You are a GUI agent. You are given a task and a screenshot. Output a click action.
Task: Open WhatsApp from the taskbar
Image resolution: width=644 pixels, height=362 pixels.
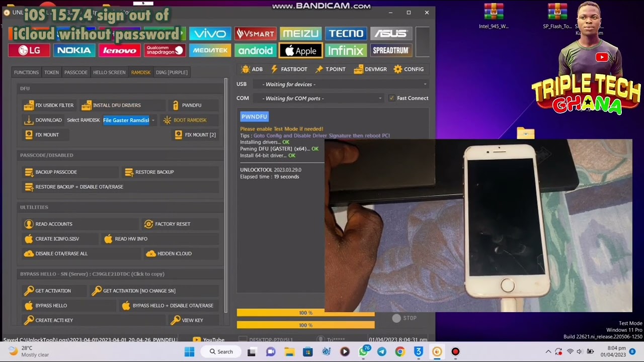pyautogui.click(x=363, y=351)
